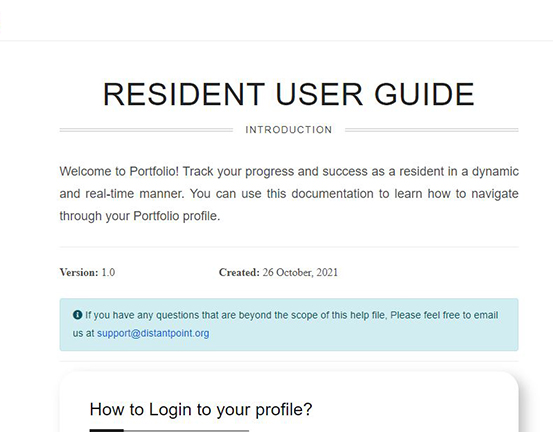Click the bold "Version:" label
553x432 pixels.
coord(79,273)
